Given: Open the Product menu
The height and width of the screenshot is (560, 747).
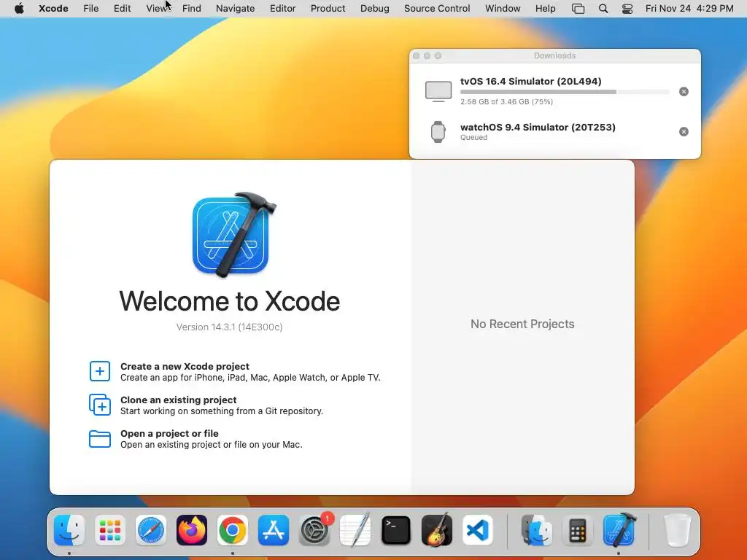Looking at the screenshot, I should coord(328,8).
